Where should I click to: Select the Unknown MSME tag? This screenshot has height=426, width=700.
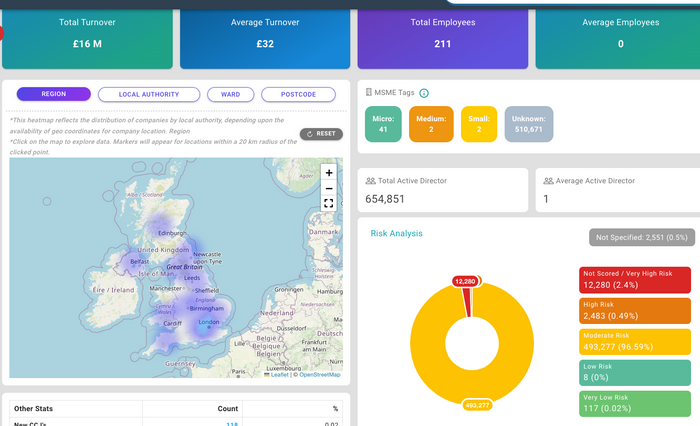click(527, 123)
